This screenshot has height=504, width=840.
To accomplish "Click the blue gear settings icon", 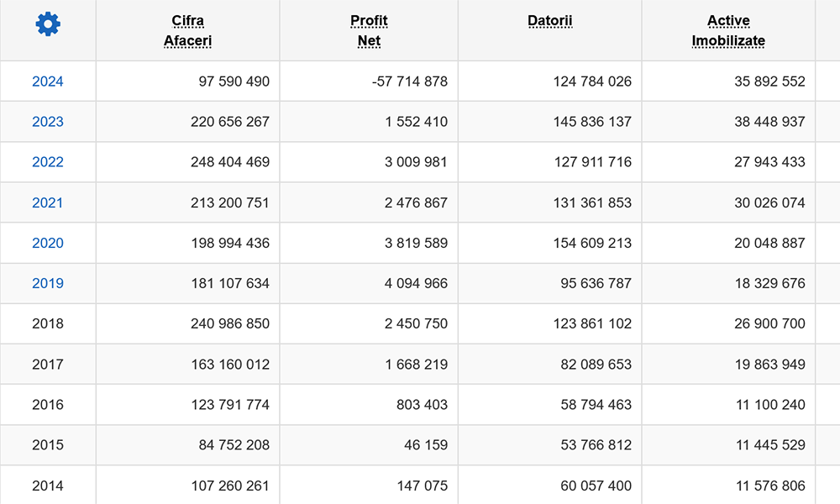I will (x=48, y=24).
